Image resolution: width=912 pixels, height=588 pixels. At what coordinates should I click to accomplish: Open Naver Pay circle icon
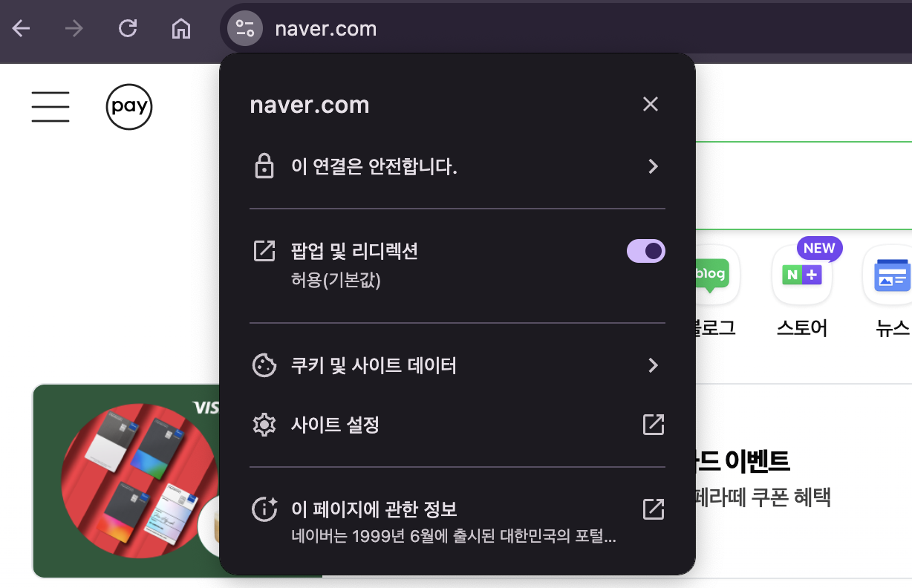coord(129,107)
